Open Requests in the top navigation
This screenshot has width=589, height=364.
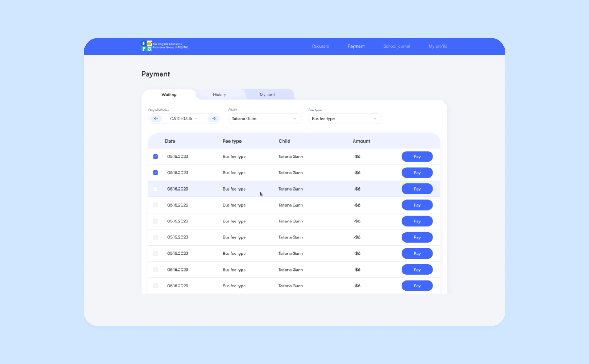321,46
